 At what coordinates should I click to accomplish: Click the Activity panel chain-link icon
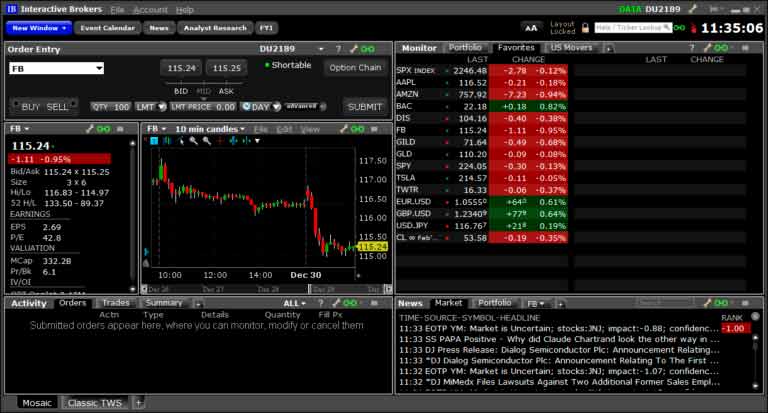350,303
